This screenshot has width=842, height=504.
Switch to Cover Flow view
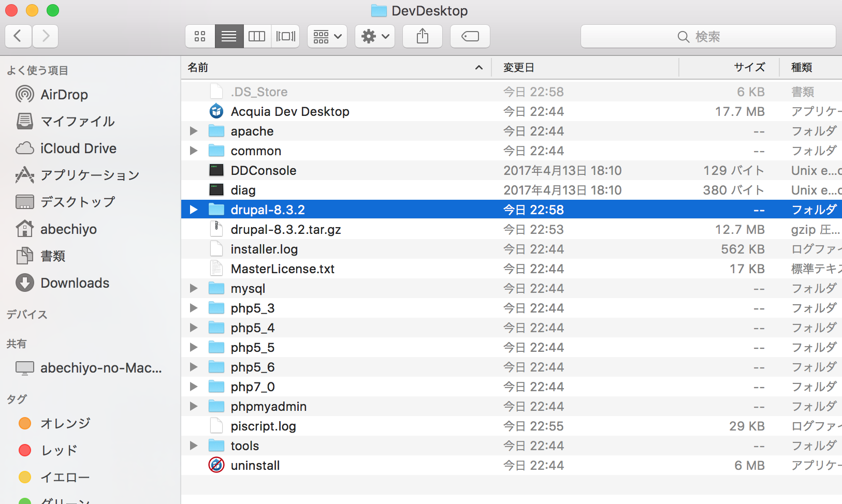coord(285,36)
